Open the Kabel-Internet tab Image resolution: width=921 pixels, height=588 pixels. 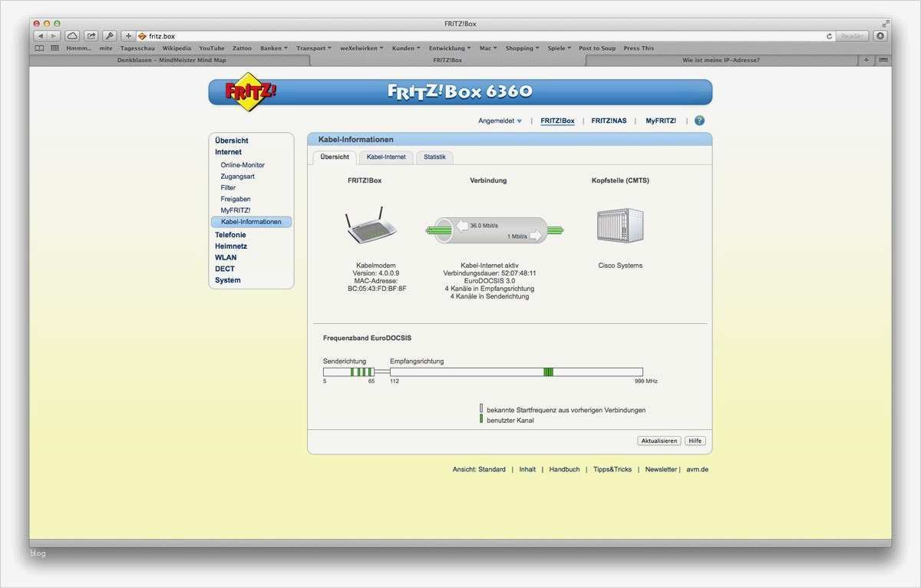tap(386, 157)
